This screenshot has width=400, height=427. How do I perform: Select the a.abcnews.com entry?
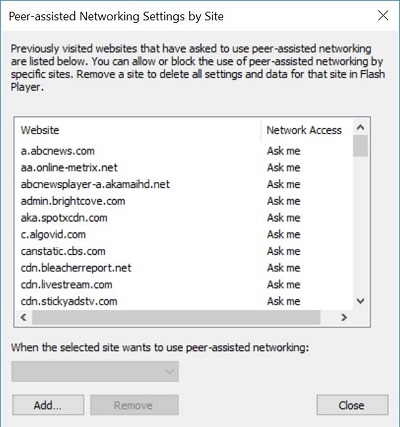pyautogui.click(x=184, y=151)
